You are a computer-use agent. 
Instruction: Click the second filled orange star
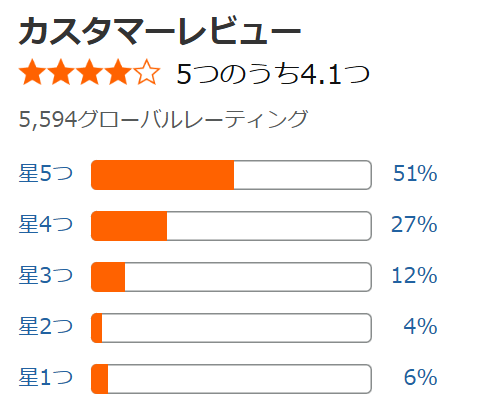tap(61, 72)
